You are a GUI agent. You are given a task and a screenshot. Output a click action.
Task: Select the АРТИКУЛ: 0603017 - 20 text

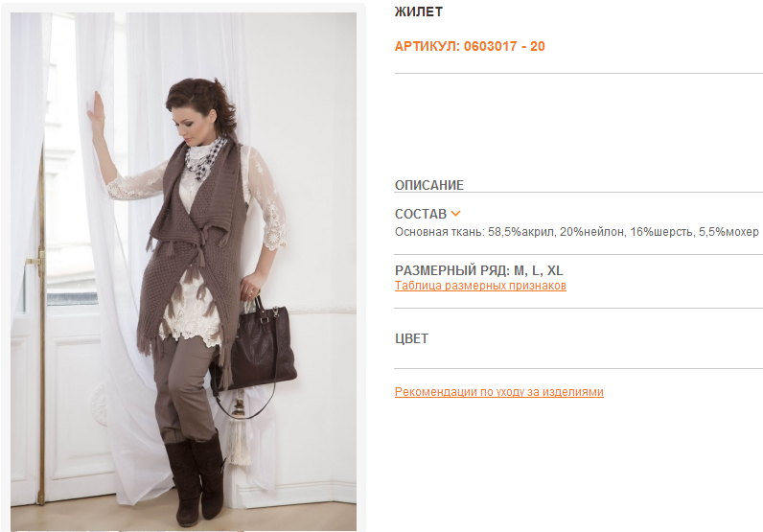470,46
